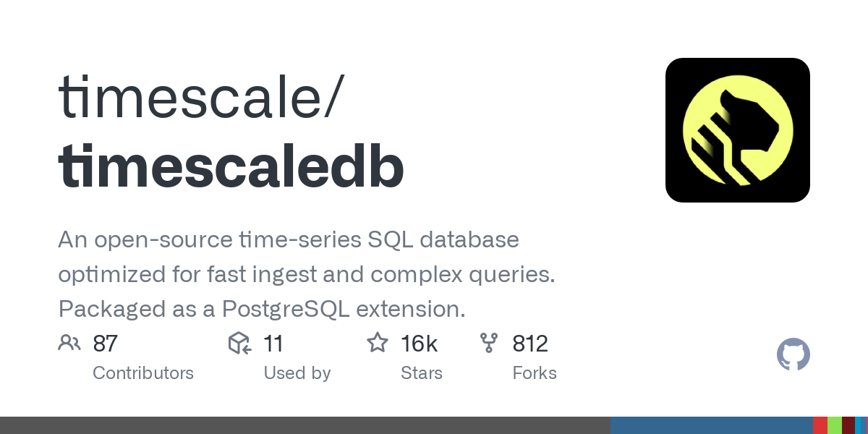
Task: Open the timescaledb repository title
Action: click(x=231, y=167)
